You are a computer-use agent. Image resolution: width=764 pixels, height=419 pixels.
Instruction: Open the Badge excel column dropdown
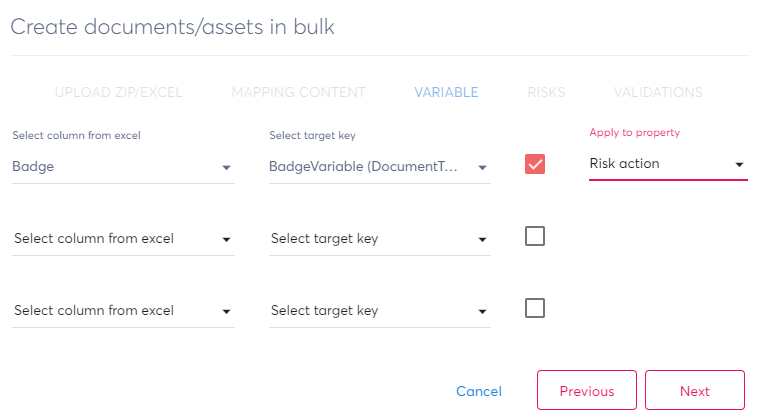click(123, 167)
